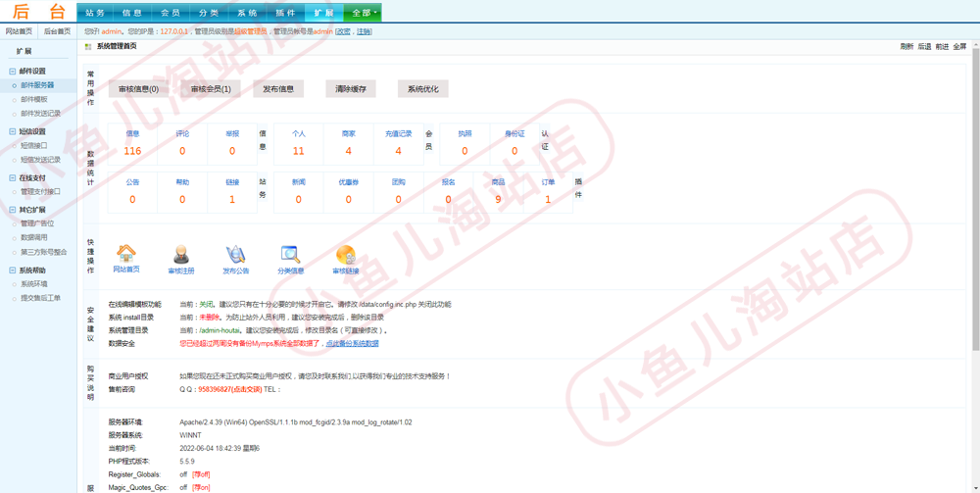Click the 个人 member statistic showing 11
The image size is (980, 493).
pyautogui.click(x=299, y=144)
